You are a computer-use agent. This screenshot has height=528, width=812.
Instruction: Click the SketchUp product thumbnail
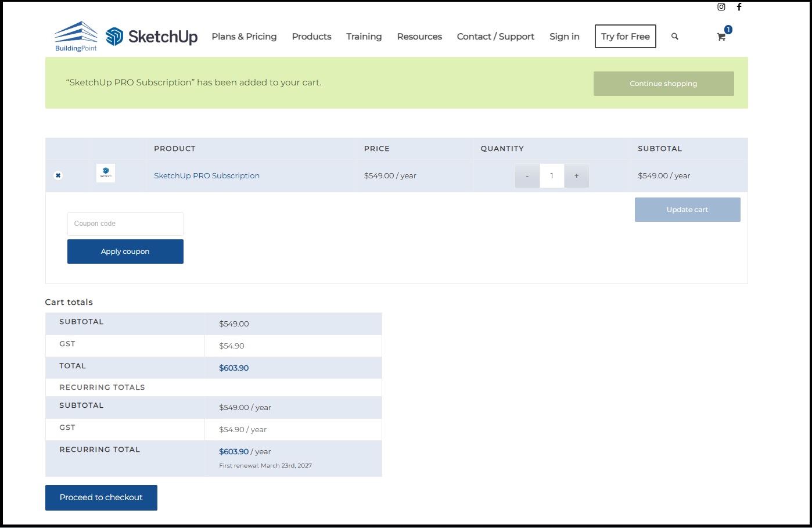pos(106,173)
